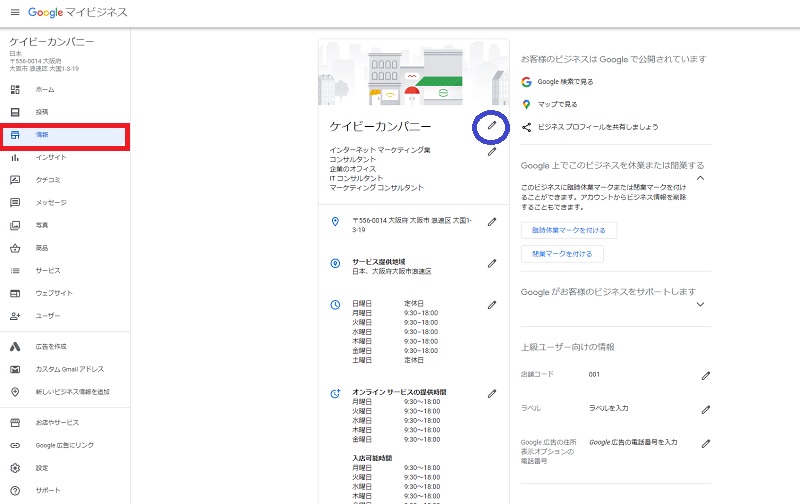Open the hamburger main menu
The height and width of the screenshot is (504, 800).
point(15,12)
